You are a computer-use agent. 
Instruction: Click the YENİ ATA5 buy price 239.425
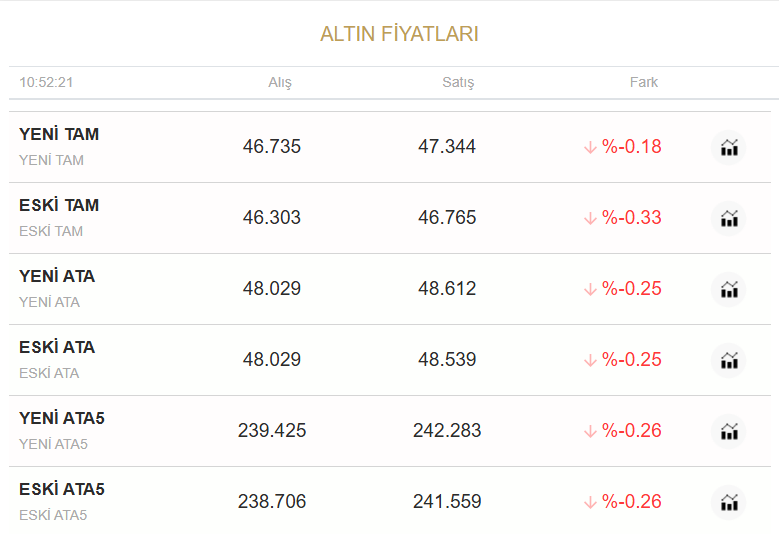click(272, 431)
